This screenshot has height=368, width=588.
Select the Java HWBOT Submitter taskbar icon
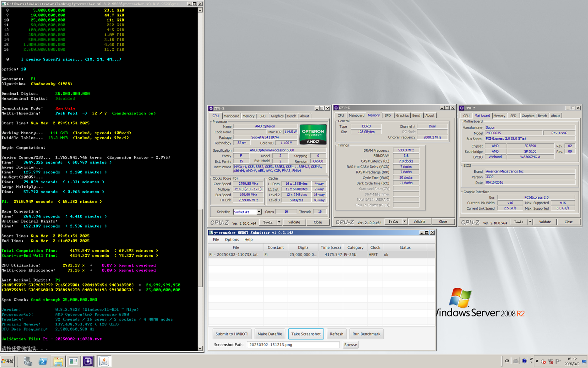104,361
